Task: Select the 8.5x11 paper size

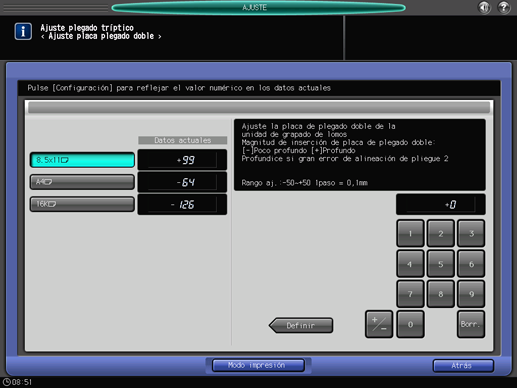Action: (x=82, y=160)
